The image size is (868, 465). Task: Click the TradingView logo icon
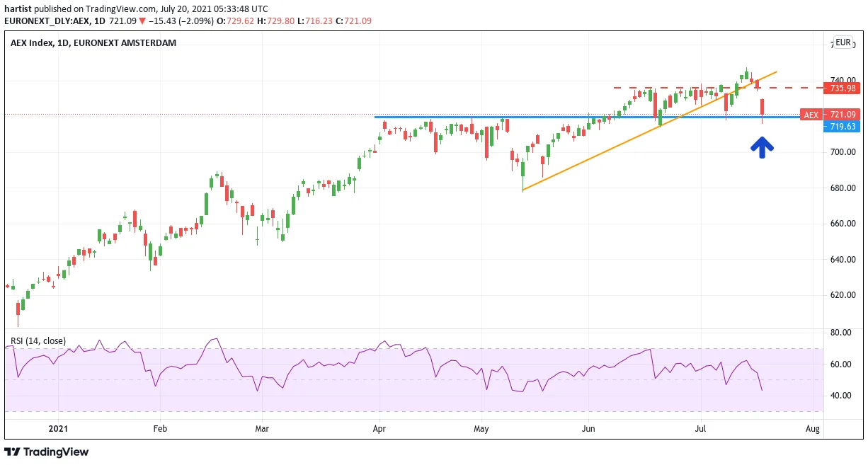12,452
